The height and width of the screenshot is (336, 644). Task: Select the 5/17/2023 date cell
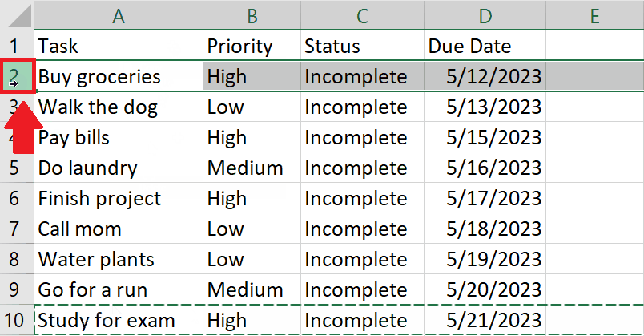pyautogui.click(x=485, y=198)
